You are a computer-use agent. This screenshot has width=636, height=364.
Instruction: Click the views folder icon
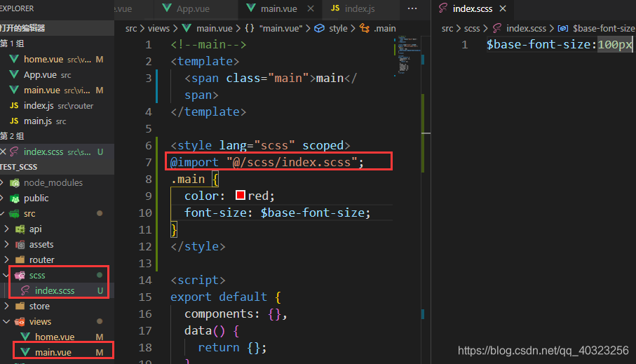point(20,322)
